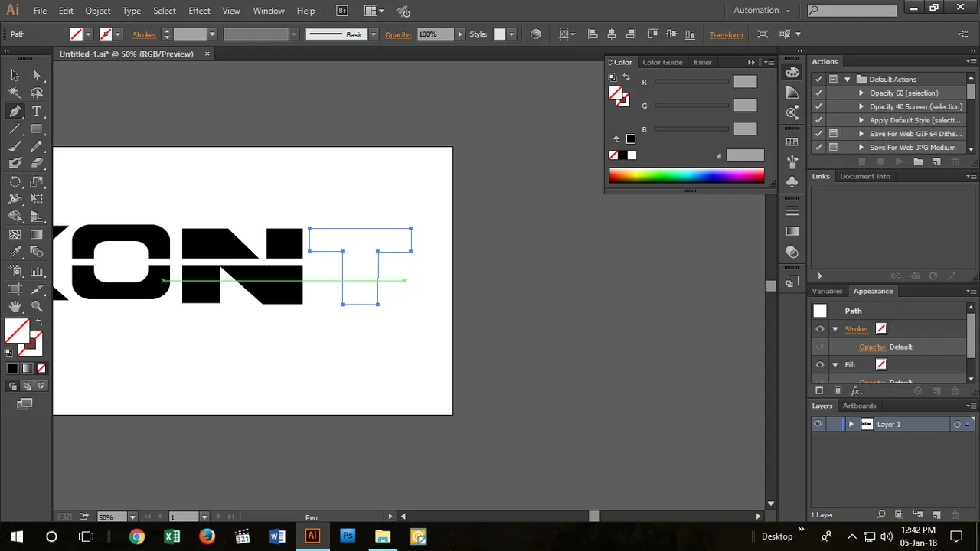
Task: Open the Automation workspace switcher
Action: [x=762, y=10]
